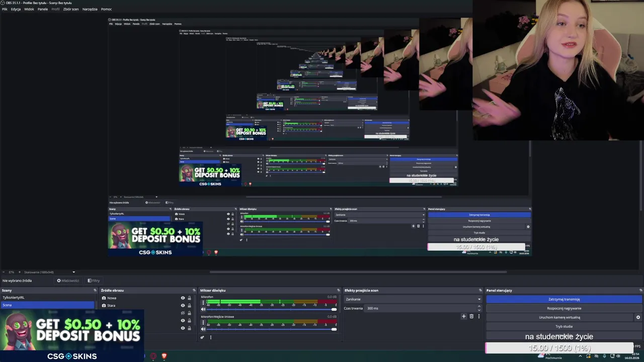This screenshot has height=362, width=644.
Task: Click the volume speaker tray icon
Action: (x=618, y=356)
